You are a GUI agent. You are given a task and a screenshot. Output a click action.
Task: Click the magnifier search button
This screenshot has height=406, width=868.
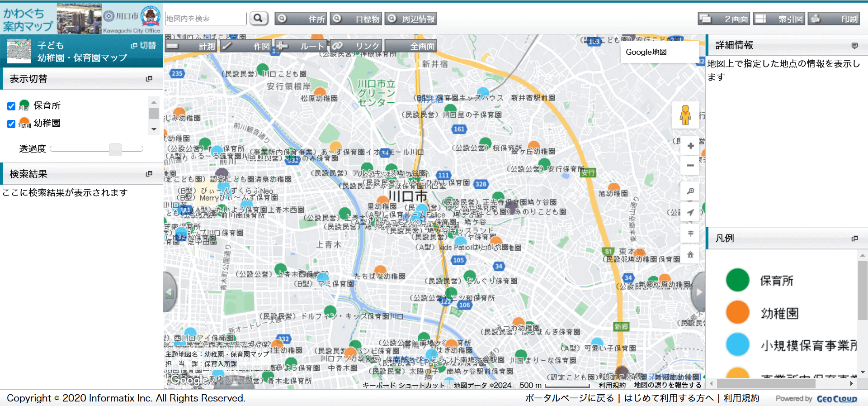click(258, 18)
